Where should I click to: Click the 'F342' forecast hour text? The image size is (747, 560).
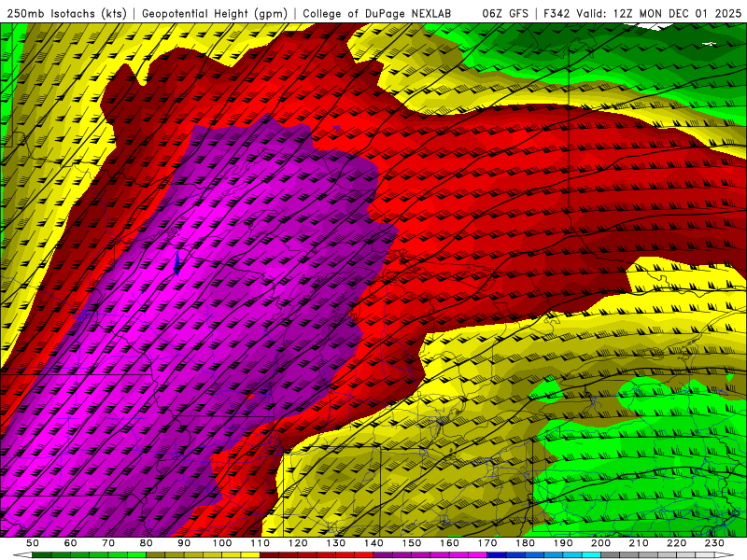coord(557,14)
